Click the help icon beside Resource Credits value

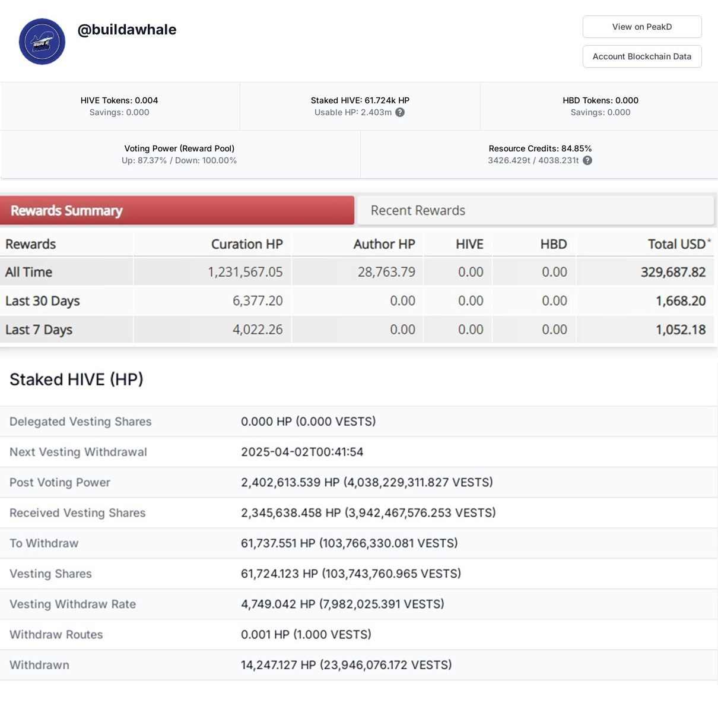point(587,160)
